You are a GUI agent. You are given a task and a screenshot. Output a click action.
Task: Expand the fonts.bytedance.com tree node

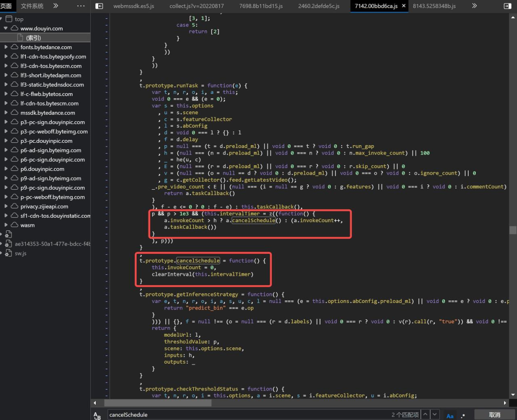tap(6, 47)
